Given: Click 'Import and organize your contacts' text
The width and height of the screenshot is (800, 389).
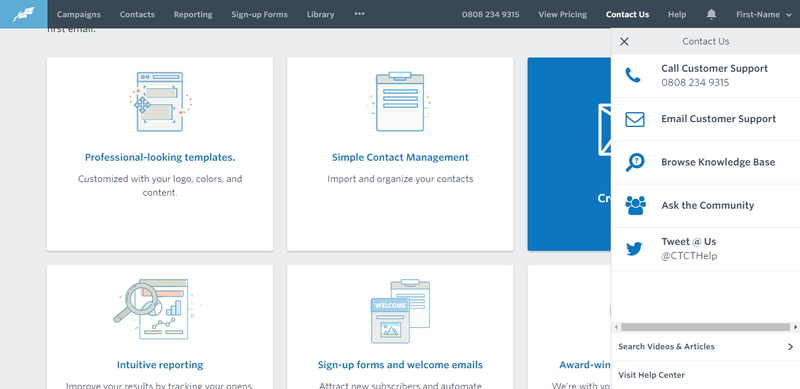Looking at the screenshot, I should click(400, 179).
